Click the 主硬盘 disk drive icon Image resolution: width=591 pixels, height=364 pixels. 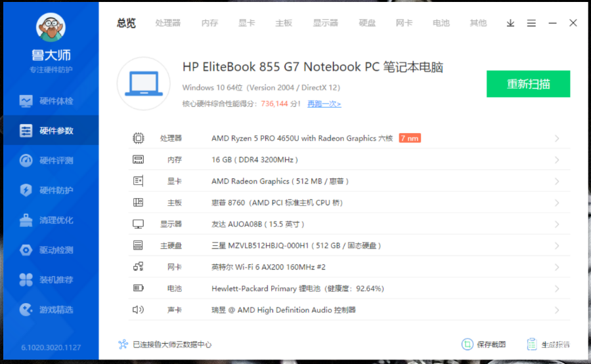[139, 245]
